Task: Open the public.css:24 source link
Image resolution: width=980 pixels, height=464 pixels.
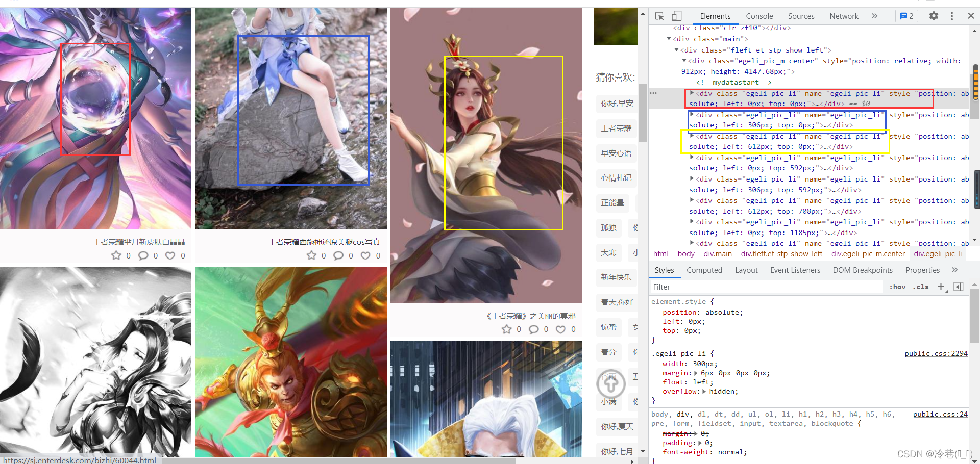Action: tap(940, 414)
